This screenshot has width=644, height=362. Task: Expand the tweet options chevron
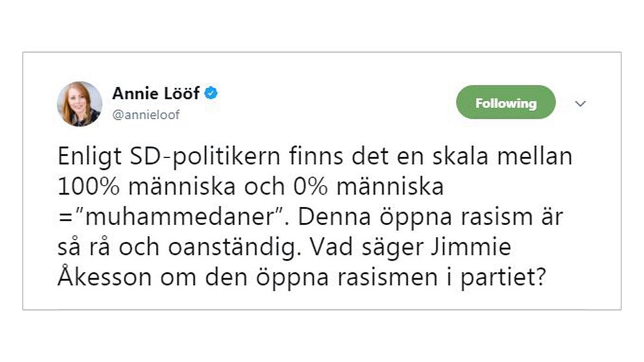(580, 104)
